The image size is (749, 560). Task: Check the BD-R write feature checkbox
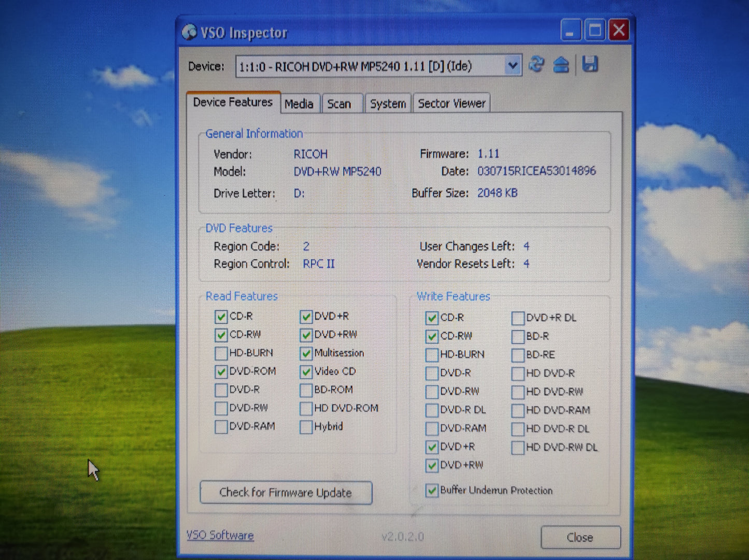click(x=517, y=337)
